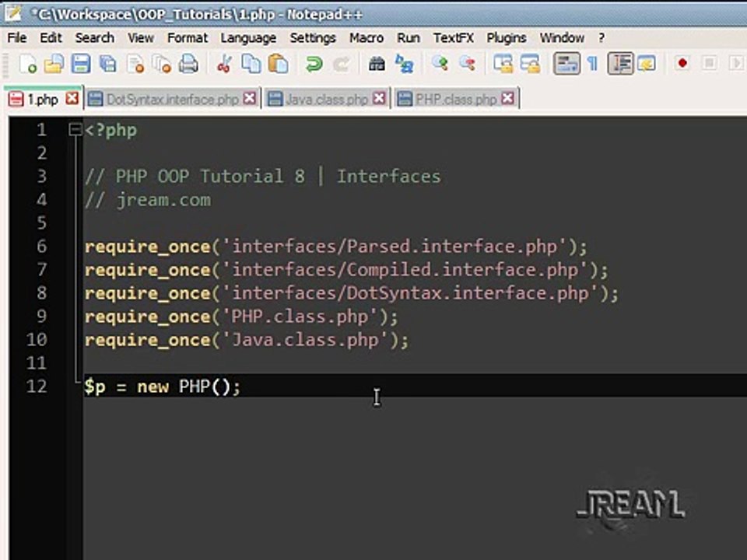Click the 'PHP.class.php' string on line 9

click(x=300, y=317)
